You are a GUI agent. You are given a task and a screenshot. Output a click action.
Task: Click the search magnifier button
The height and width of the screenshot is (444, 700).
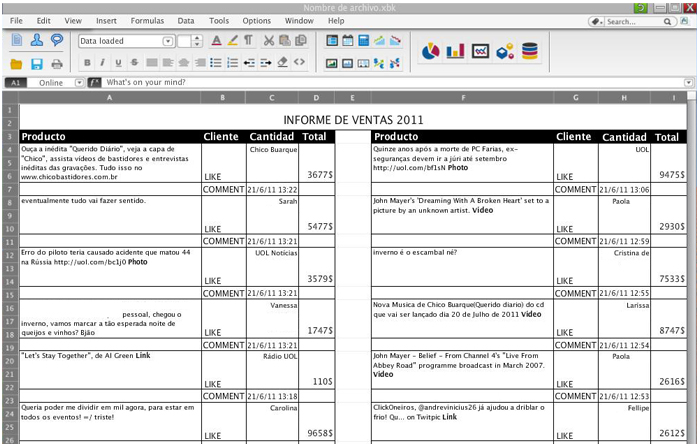pyautogui.click(x=667, y=21)
